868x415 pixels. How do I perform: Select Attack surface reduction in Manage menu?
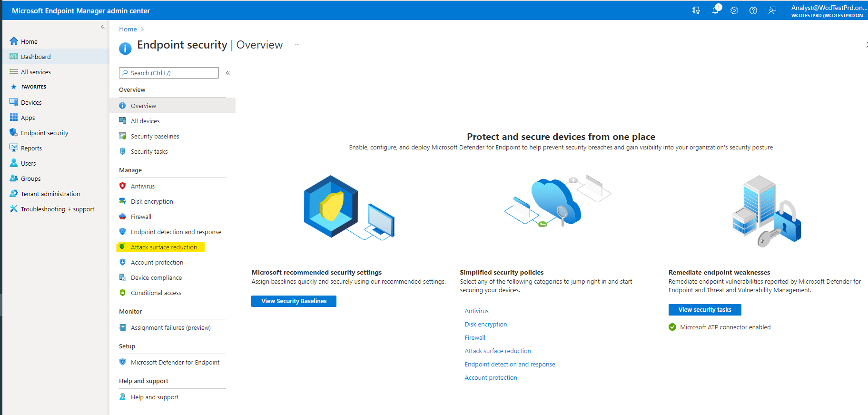[x=164, y=247]
